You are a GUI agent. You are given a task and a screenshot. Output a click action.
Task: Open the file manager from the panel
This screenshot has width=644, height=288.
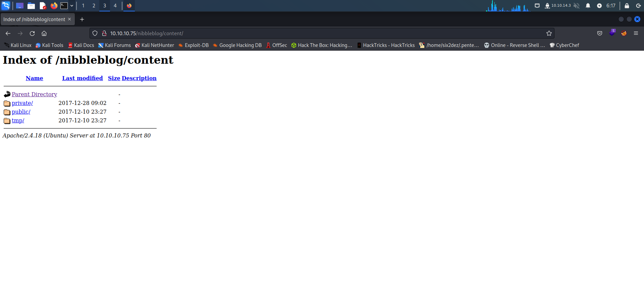click(x=31, y=6)
